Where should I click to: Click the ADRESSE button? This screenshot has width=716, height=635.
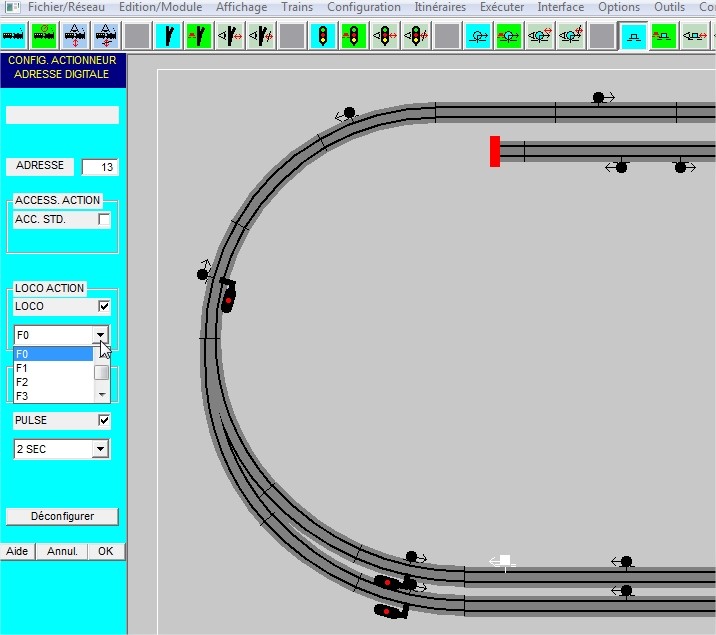click(40, 165)
